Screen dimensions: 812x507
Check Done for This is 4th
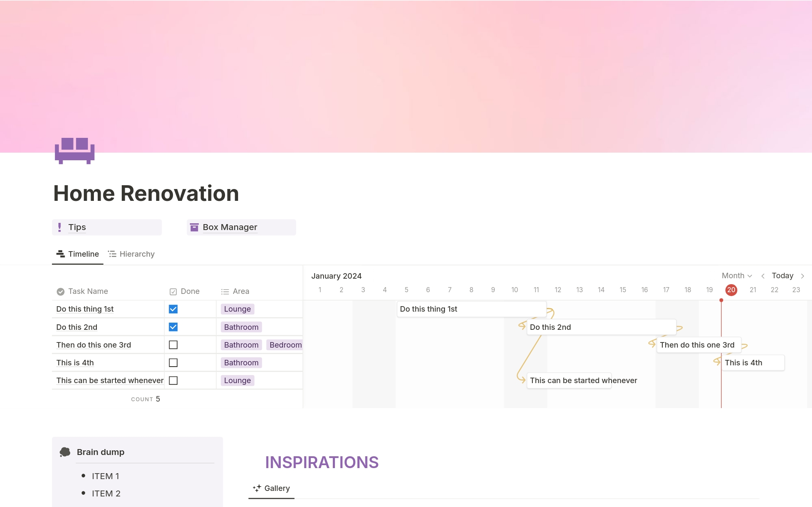click(x=173, y=362)
